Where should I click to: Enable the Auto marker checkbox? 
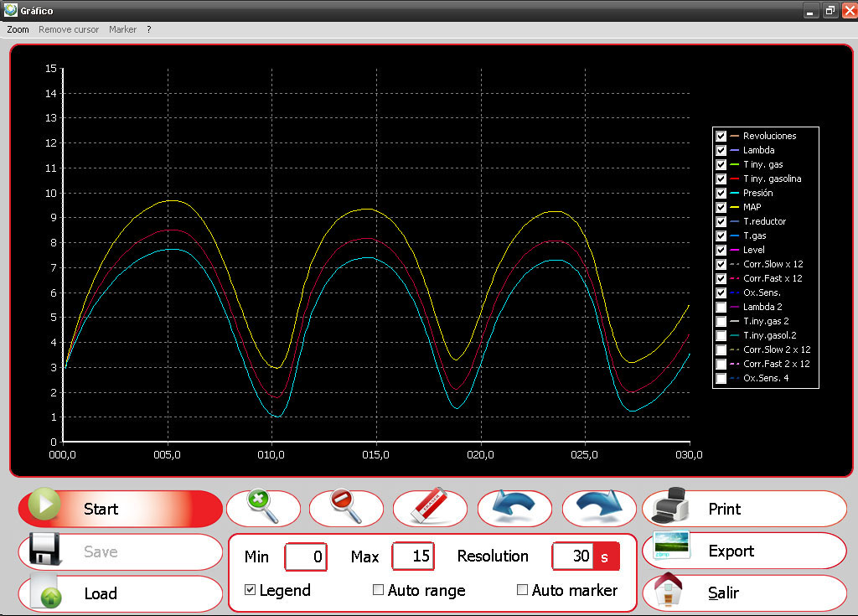[x=523, y=590]
